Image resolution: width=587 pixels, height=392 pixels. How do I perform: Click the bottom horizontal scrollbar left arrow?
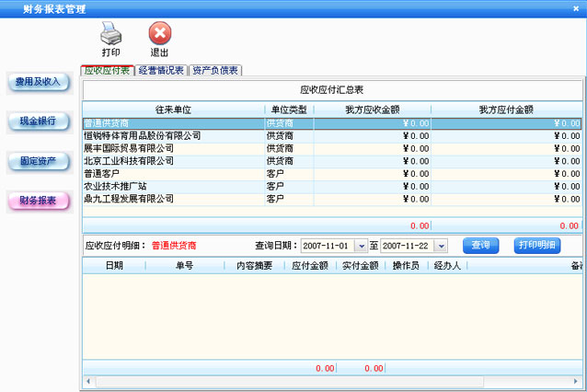[x=88, y=381]
